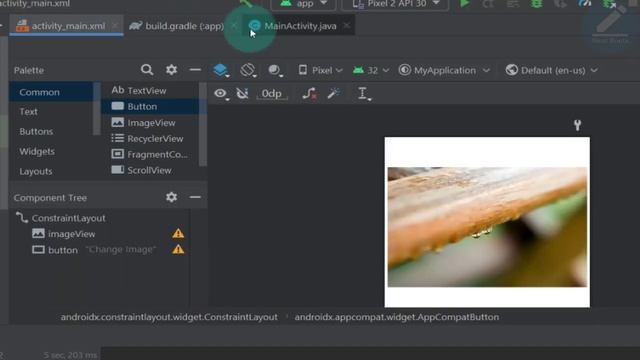Screen dimensions: 640x360
Task: Choose API version 32 dropdown
Action: point(371,70)
